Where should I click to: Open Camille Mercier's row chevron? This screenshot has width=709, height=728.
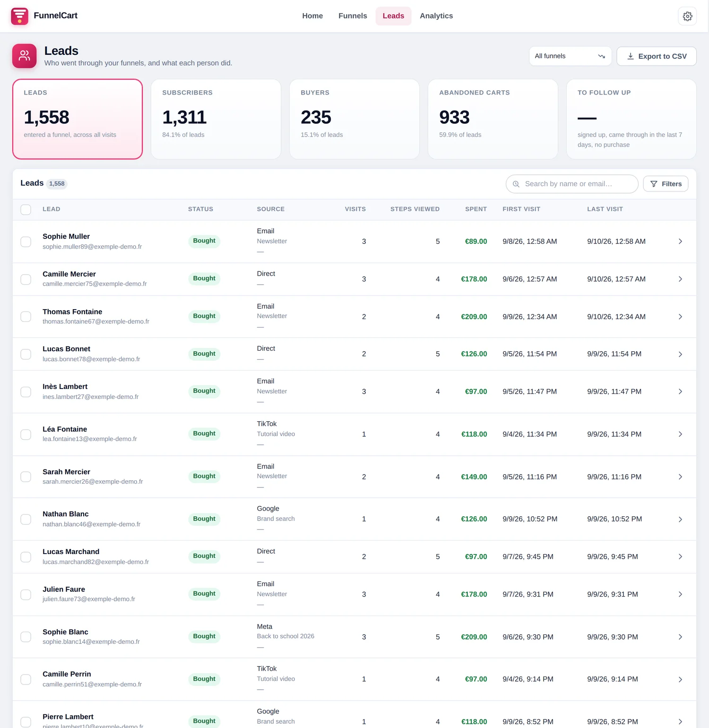[680, 279]
